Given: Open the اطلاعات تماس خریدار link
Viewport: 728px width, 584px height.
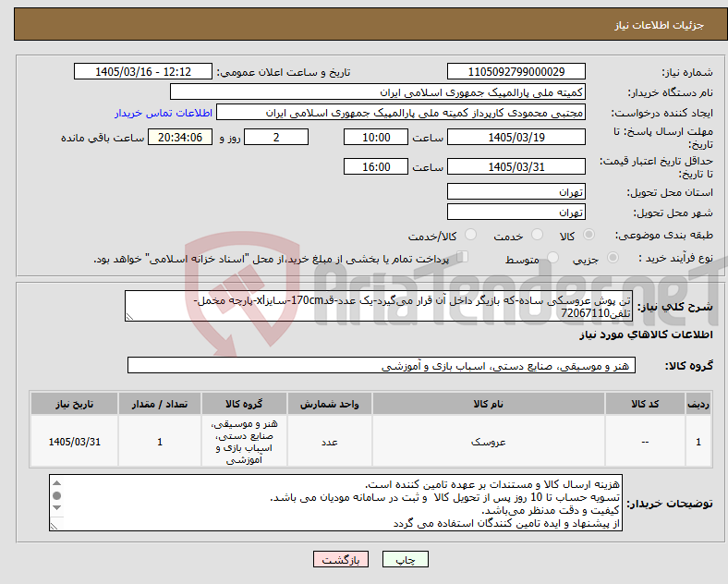Looking at the screenshot, I should coord(164,113).
